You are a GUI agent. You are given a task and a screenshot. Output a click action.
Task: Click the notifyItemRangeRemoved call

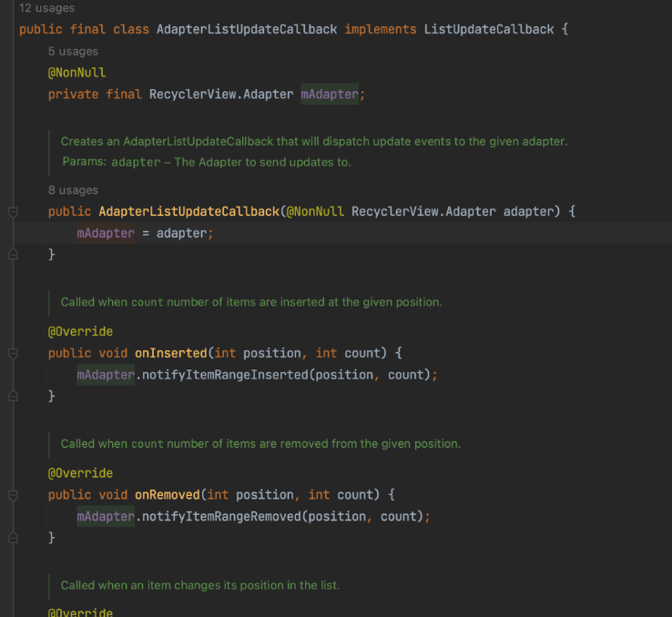pyautogui.click(x=221, y=517)
